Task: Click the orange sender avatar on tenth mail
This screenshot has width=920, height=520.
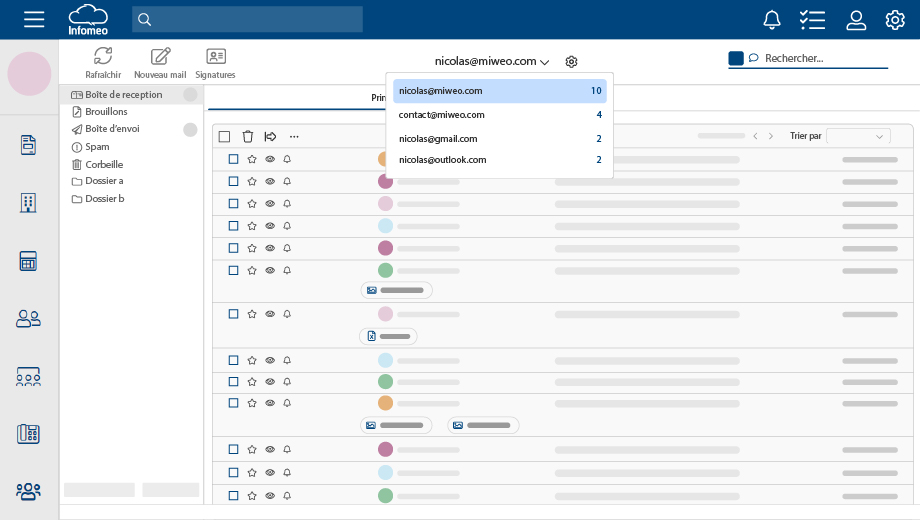Action: pyautogui.click(x=385, y=403)
